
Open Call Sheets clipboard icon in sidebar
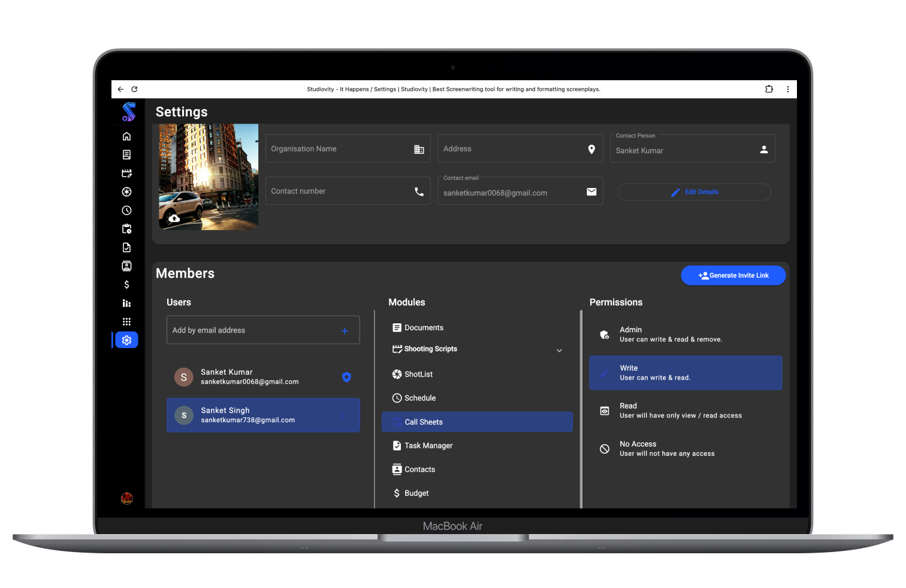126,229
